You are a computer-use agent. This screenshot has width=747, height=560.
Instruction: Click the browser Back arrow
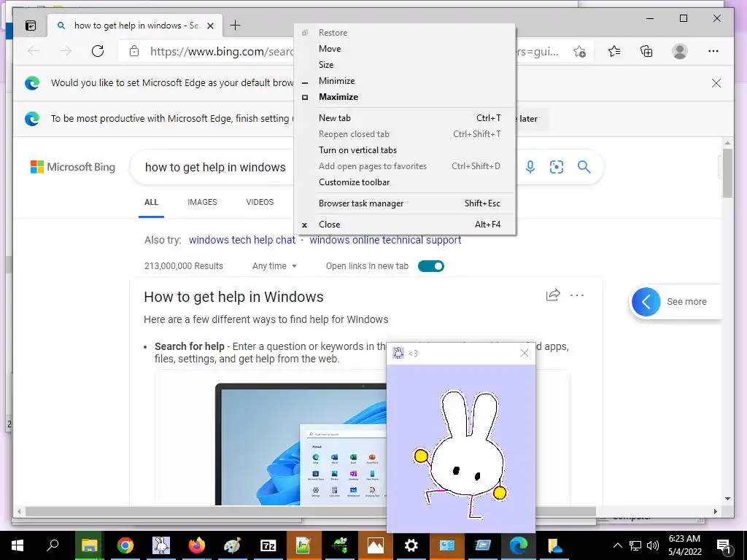(34, 51)
